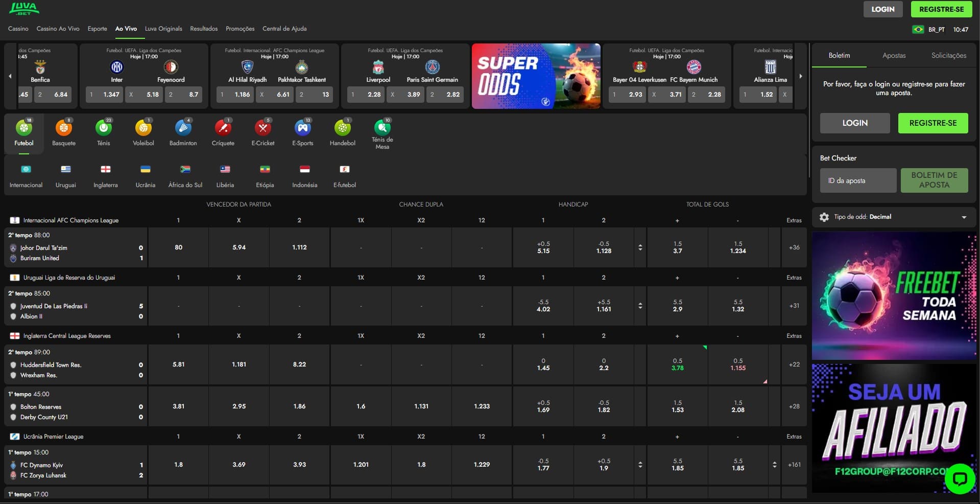
Task: Filter by Uruguai flag icon
Action: point(66,169)
